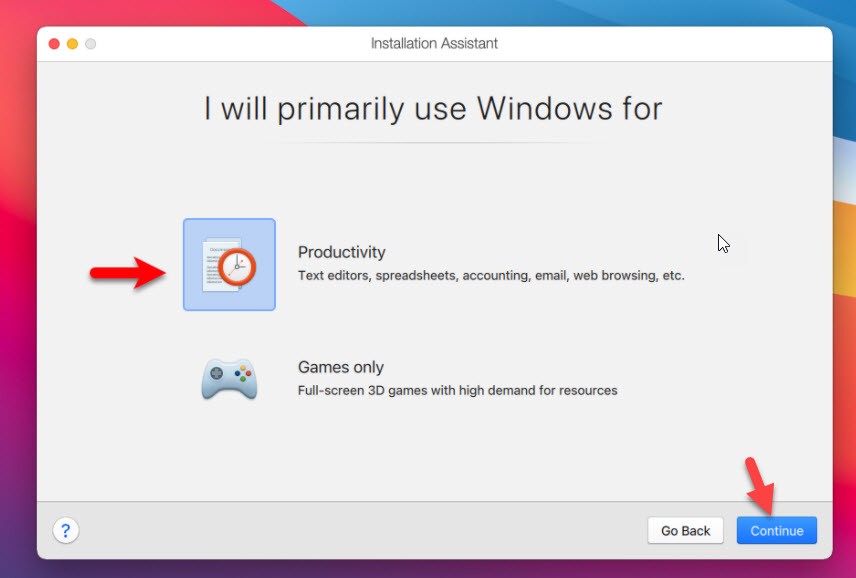
Task: Select the "Games only" option title
Action: [x=341, y=367]
